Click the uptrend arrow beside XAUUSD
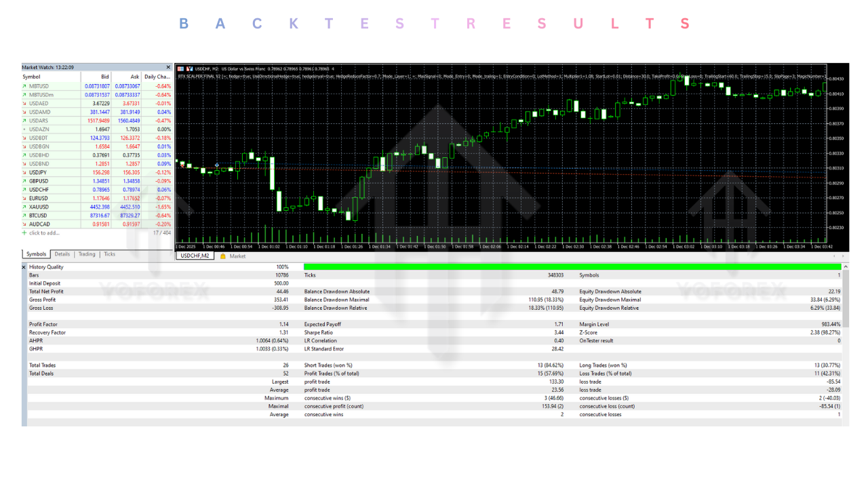The width and height of the screenshot is (868, 488). 24,207
